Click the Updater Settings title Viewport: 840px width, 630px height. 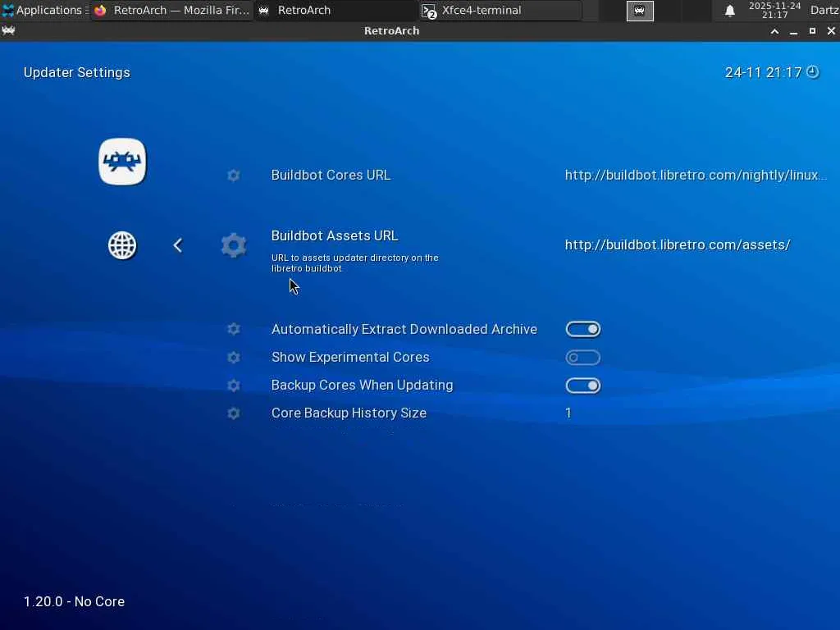click(x=76, y=72)
